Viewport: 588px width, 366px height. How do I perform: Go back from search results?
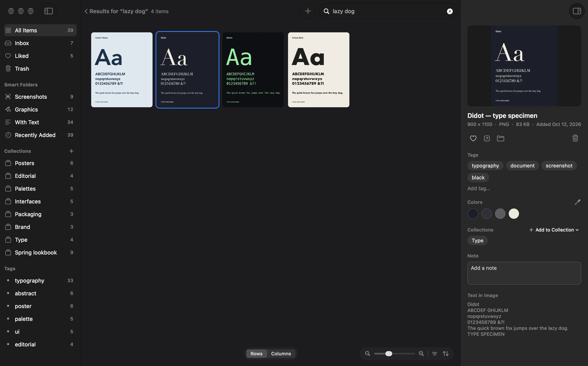[86, 11]
